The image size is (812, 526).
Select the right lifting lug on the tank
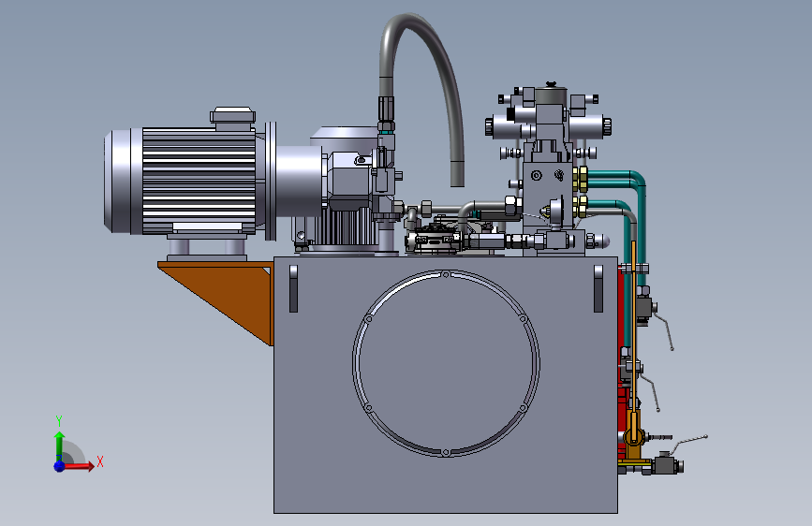point(598,289)
